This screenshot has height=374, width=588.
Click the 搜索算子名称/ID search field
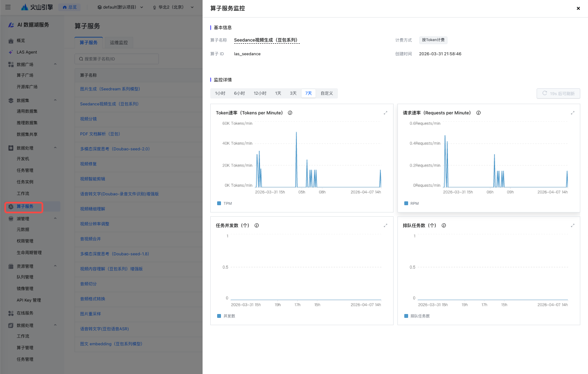[116, 59]
